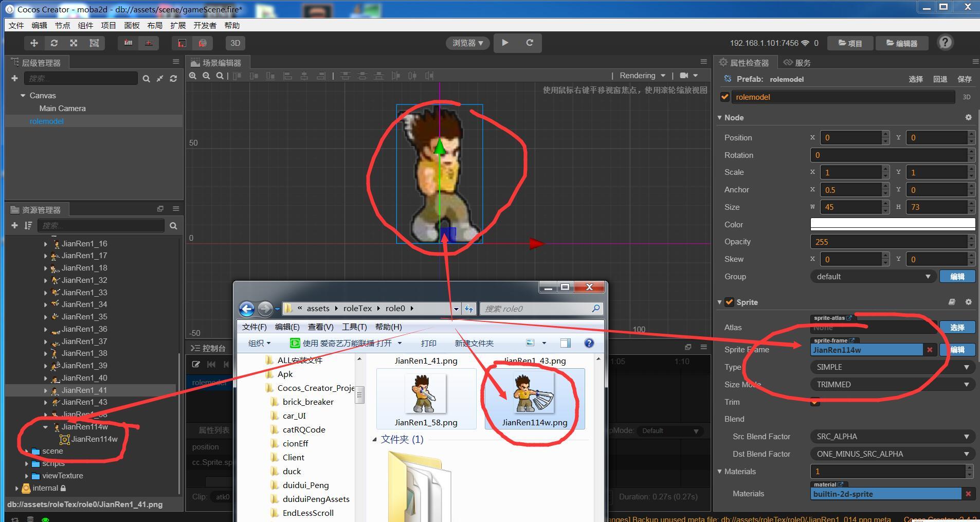Expand JianRen1_41 asset
The width and height of the screenshot is (980, 522).
point(46,390)
